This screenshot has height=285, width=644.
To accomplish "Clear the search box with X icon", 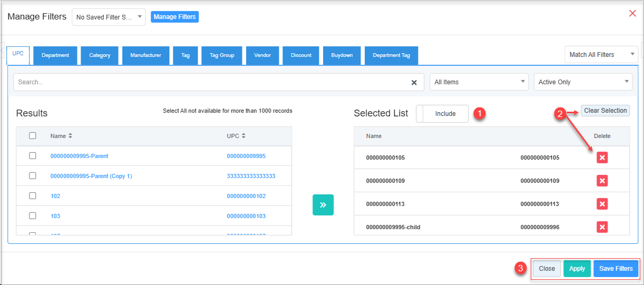I will point(414,82).
